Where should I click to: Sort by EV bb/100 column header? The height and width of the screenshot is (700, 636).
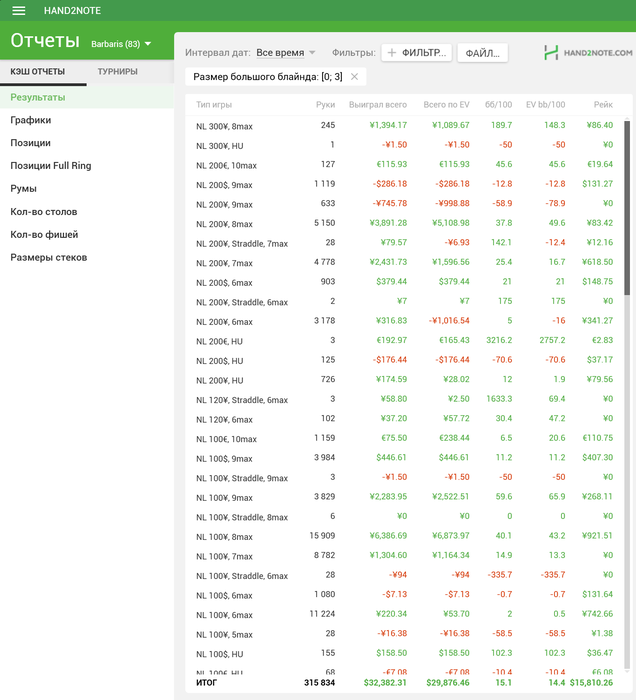(x=545, y=104)
